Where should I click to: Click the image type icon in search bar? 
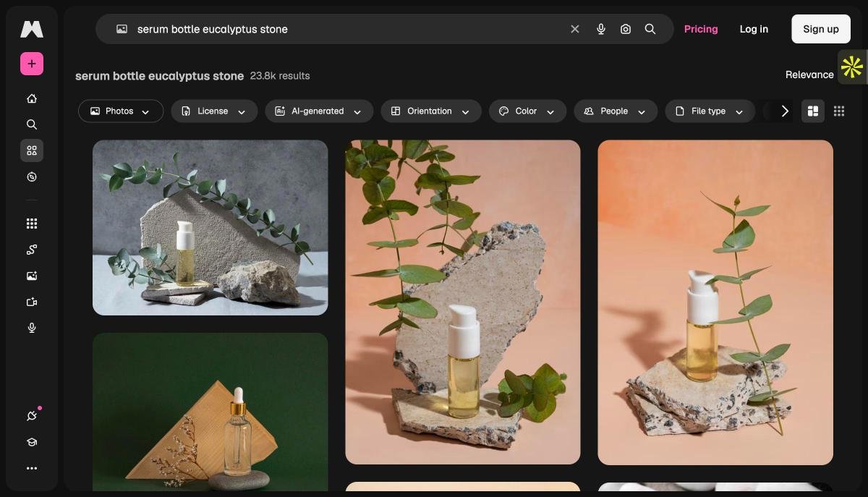[122, 29]
